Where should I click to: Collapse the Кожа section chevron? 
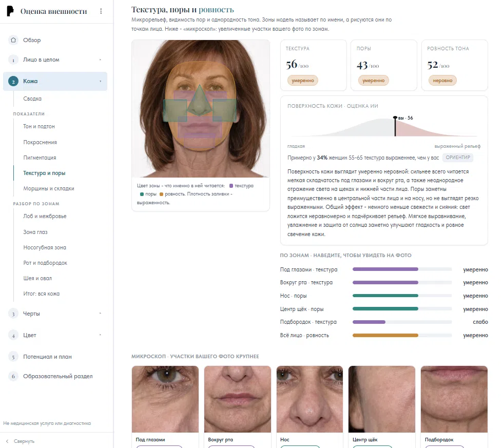[x=100, y=81]
